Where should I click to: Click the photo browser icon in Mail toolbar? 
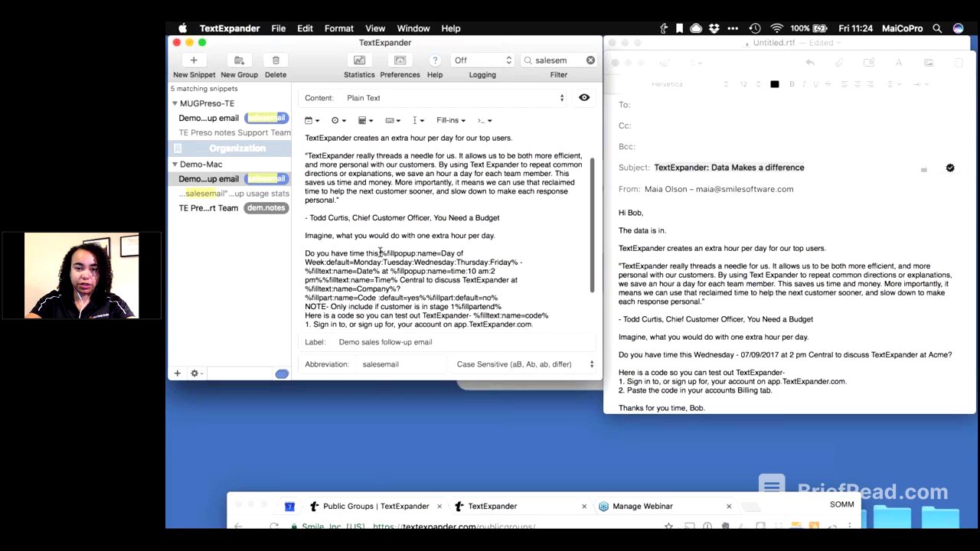(x=929, y=63)
